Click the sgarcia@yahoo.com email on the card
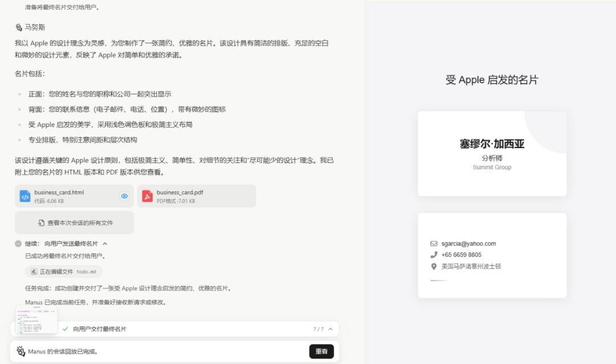The image size is (616, 364). [468, 244]
